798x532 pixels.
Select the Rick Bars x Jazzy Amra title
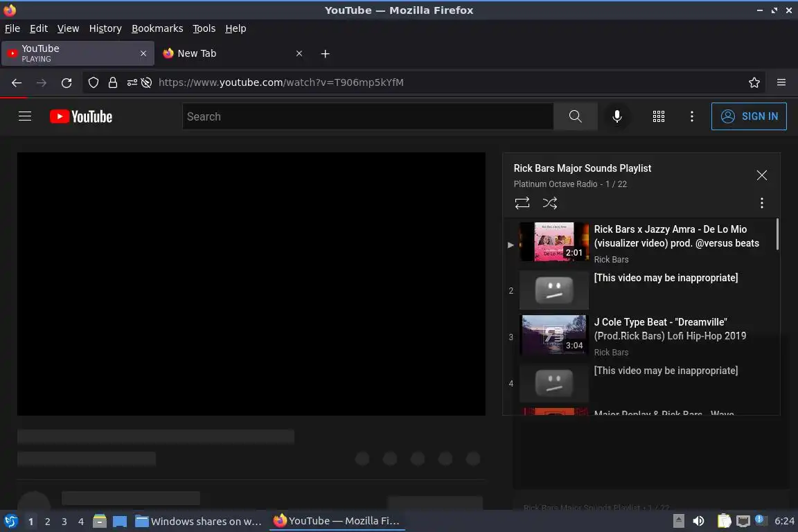(x=676, y=236)
